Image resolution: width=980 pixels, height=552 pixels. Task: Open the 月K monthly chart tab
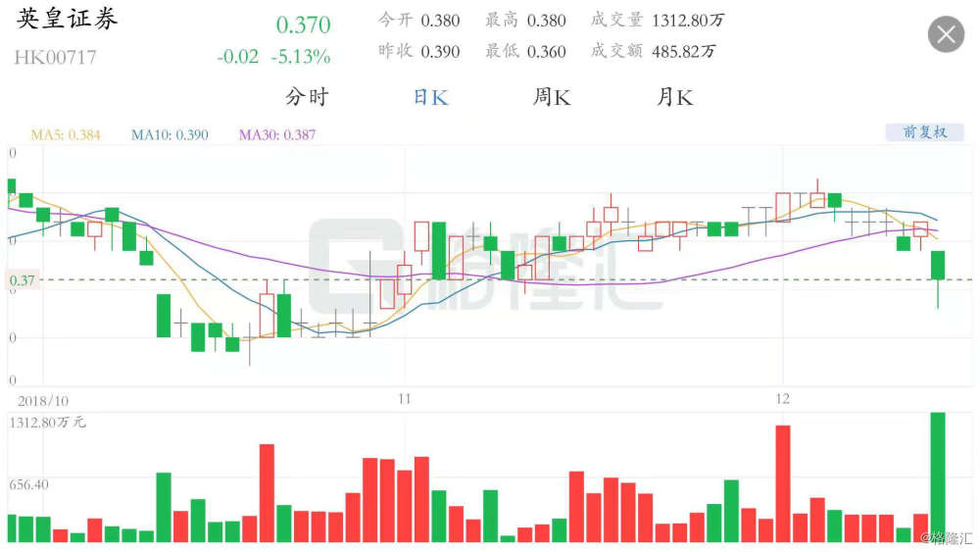[x=674, y=97]
